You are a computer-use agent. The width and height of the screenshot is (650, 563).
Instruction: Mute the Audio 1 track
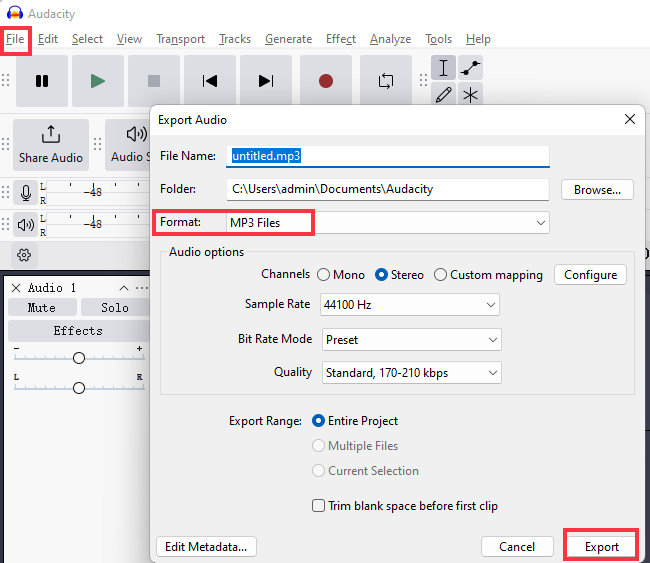[x=42, y=308]
